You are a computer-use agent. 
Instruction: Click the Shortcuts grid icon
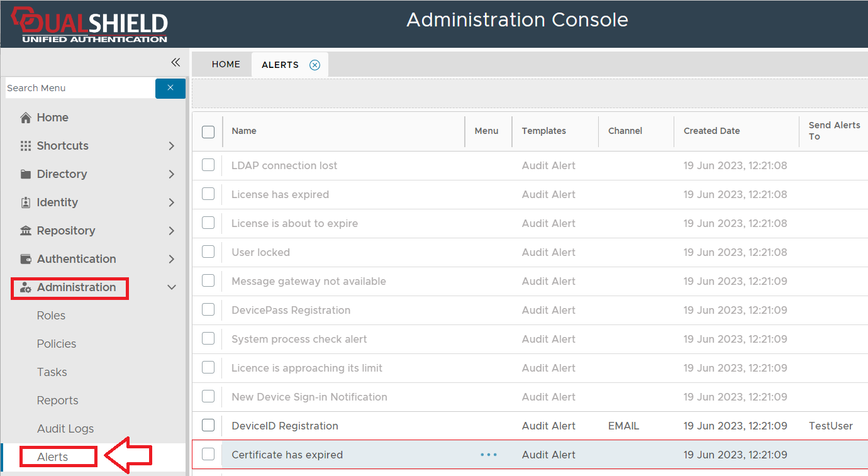coord(26,146)
